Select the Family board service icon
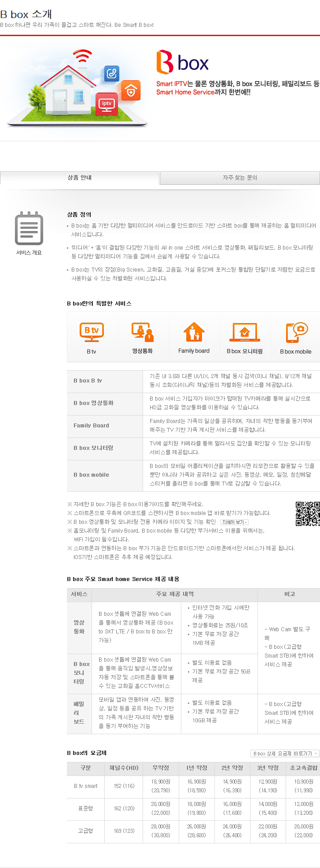 coord(194,338)
